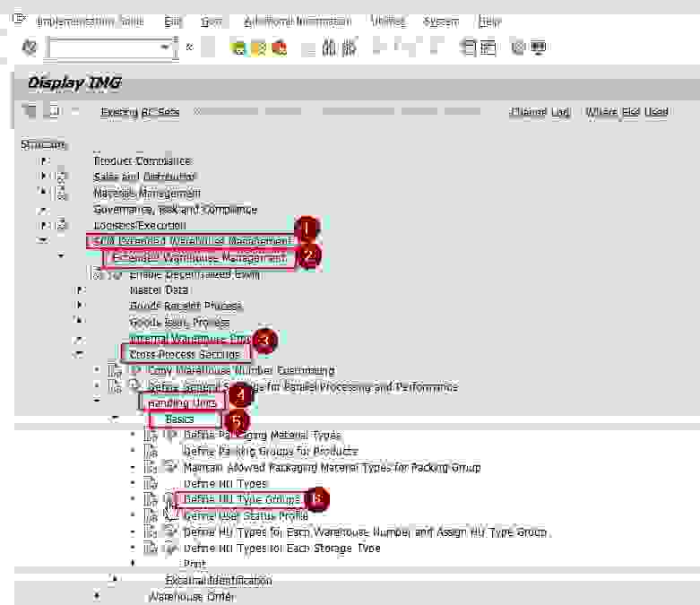The height and width of the screenshot is (605, 700).
Task: Select the Define HU Type Groups text
Action: tap(242, 498)
